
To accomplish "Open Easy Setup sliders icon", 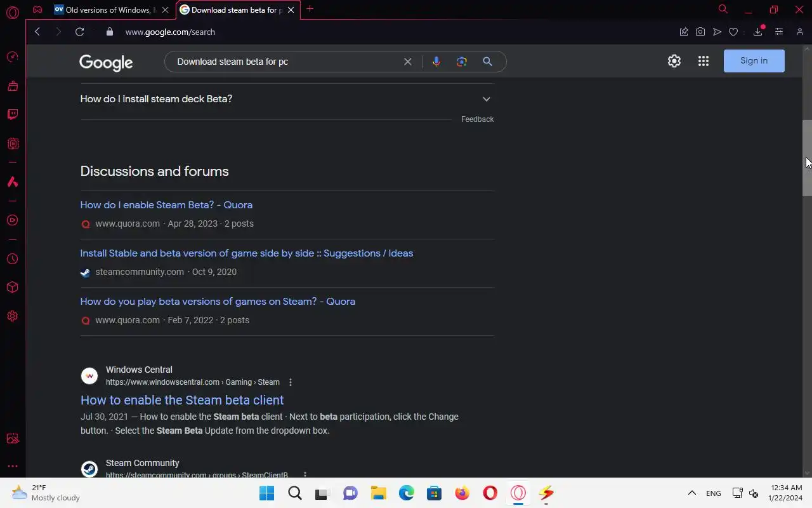I will pos(779,32).
